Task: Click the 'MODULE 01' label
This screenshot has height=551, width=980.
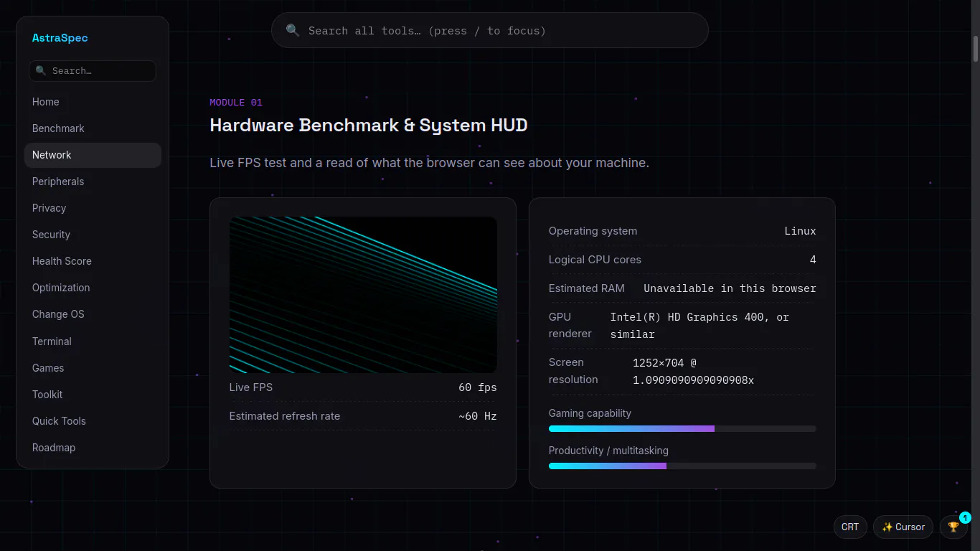Action: click(x=236, y=103)
